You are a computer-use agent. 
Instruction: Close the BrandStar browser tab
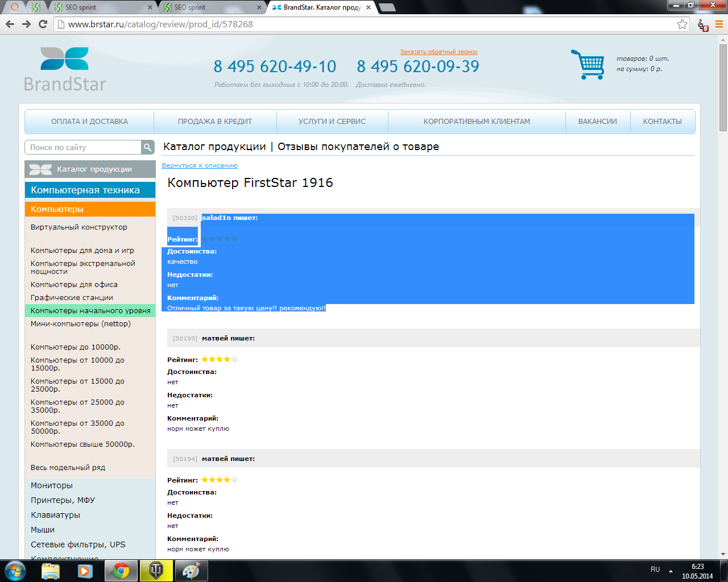pyautogui.click(x=369, y=7)
